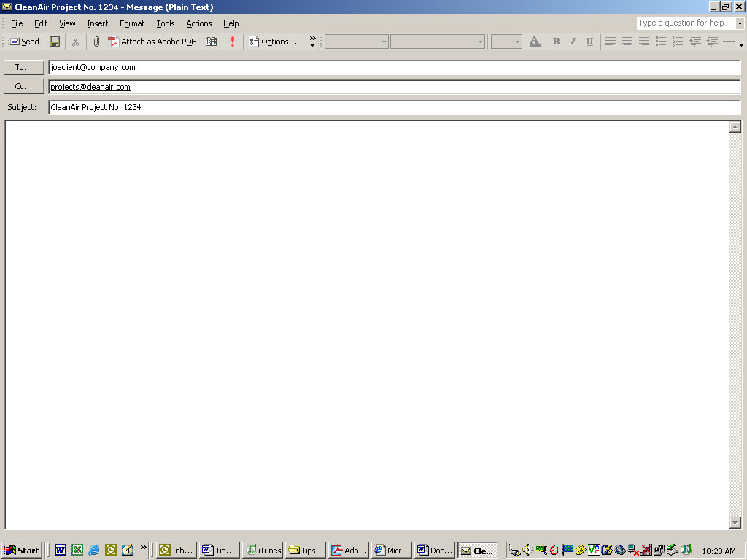The height and width of the screenshot is (560, 747).
Task: Center the text alignment
Action: click(x=627, y=42)
